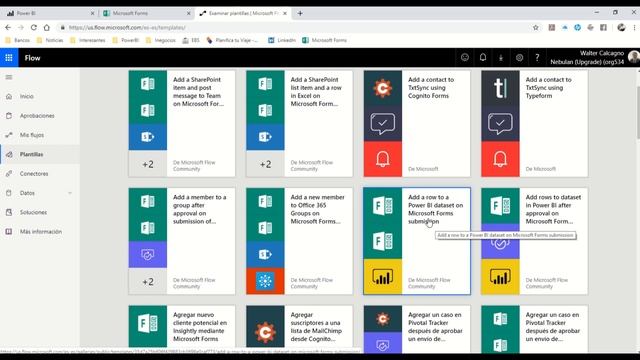640x360 pixels.
Task: Expand the Datos submenu chevron
Action: click(x=70, y=193)
